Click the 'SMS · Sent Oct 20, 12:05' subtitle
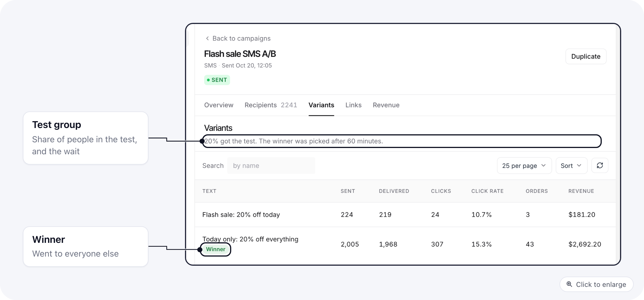644x300 pixels. coord(238,65)
